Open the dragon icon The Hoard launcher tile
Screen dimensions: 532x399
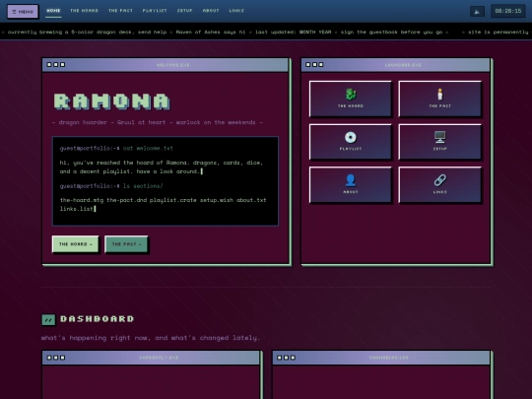click(351, 99)
